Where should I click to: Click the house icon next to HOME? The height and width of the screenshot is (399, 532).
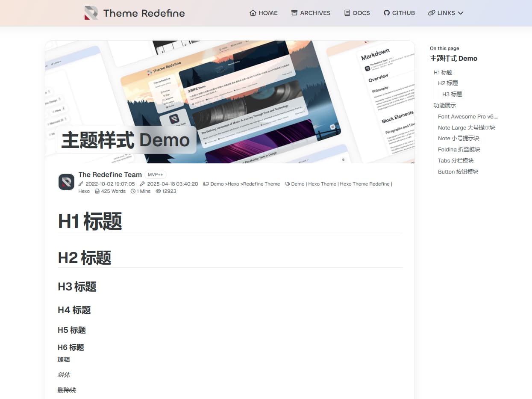point(252,13)
